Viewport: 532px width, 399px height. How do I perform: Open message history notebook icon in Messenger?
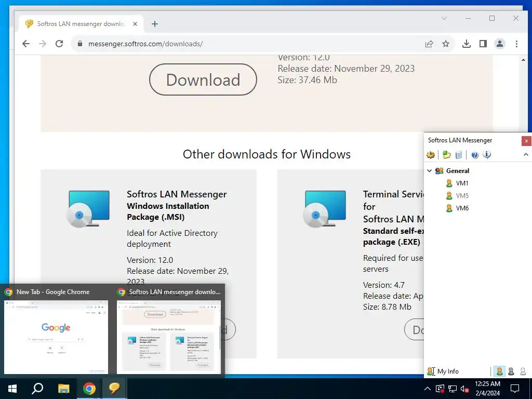click(x=458, y=155)
